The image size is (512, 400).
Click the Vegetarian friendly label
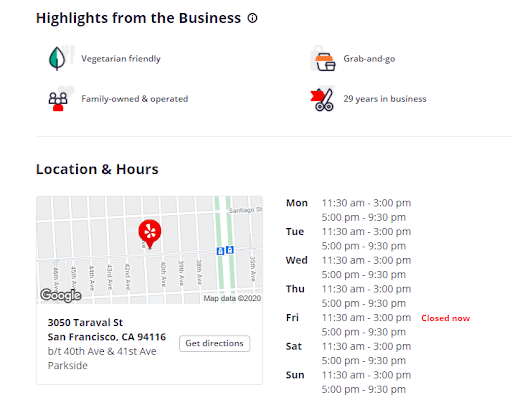click(x=121, y=59)
